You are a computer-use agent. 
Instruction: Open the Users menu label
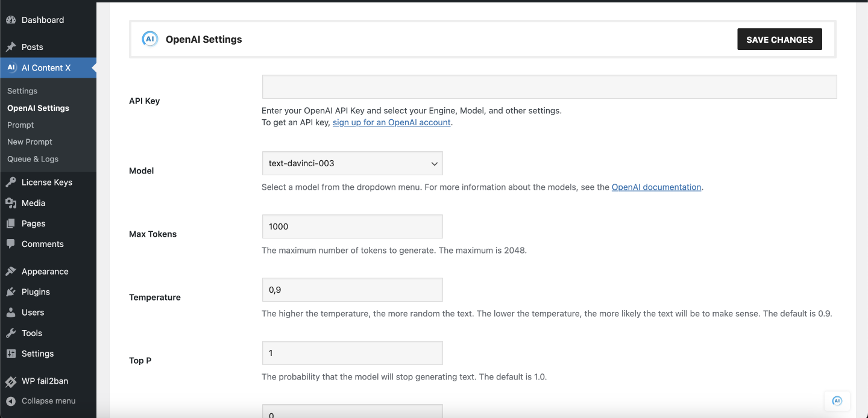33,313
